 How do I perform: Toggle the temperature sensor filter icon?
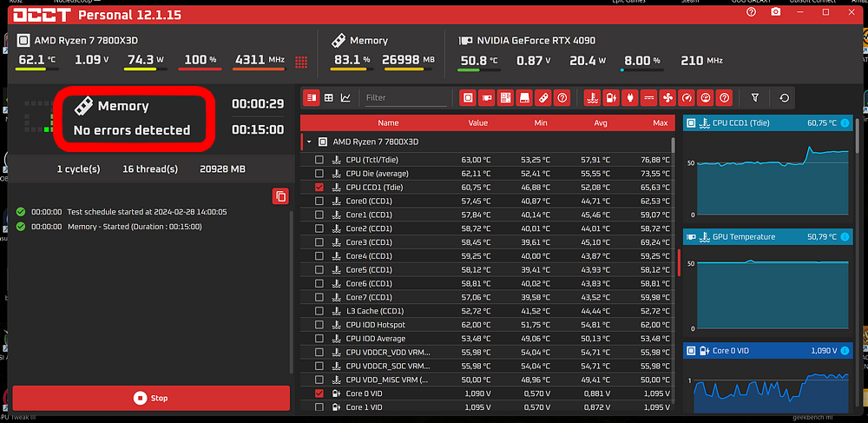[593, 98]
